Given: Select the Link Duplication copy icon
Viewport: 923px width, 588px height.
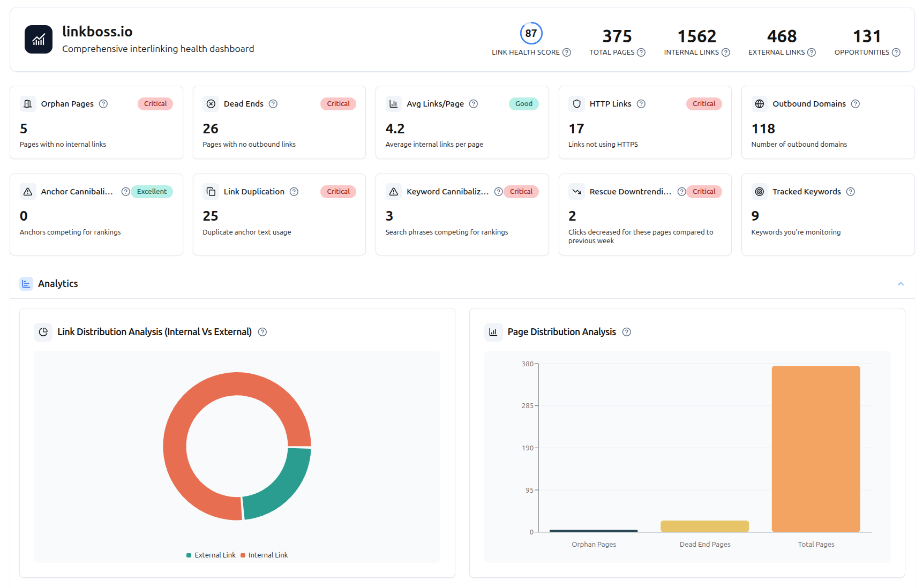Looking at the screenshot, I should (211, 191).
